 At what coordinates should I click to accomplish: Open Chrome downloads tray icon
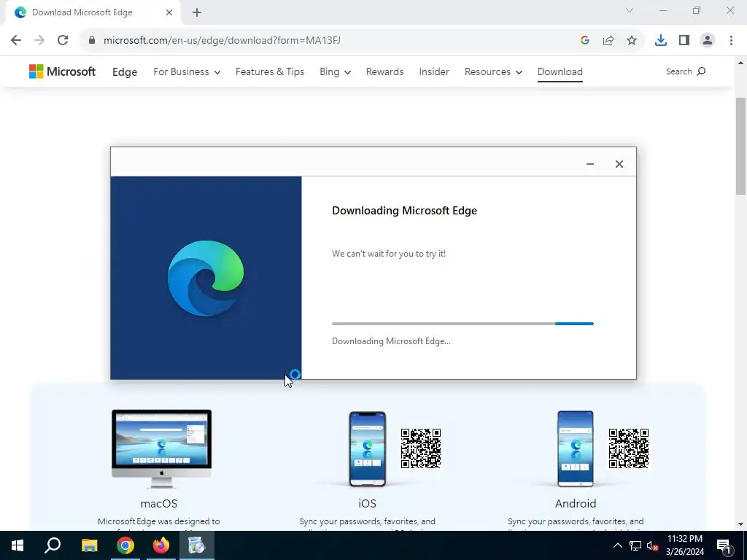pos(661,41)
